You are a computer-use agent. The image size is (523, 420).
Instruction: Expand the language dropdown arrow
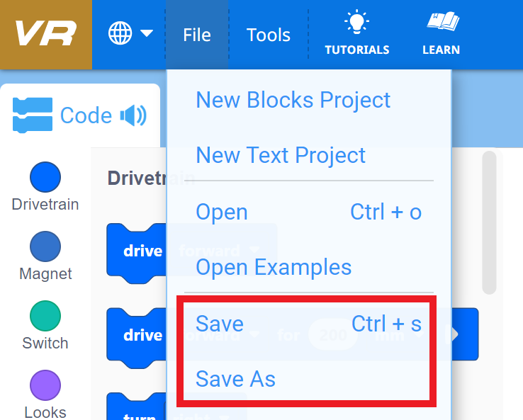pos(147,33)
